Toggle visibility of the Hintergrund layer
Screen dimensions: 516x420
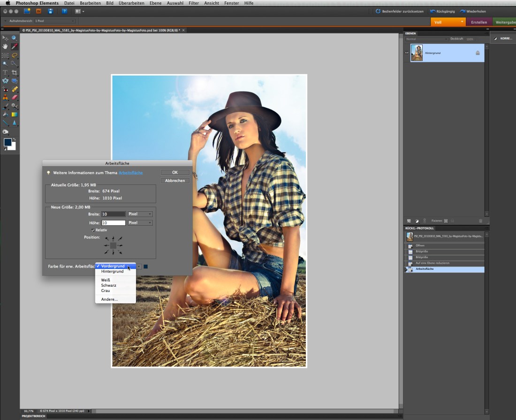click(x=406, y=53)
